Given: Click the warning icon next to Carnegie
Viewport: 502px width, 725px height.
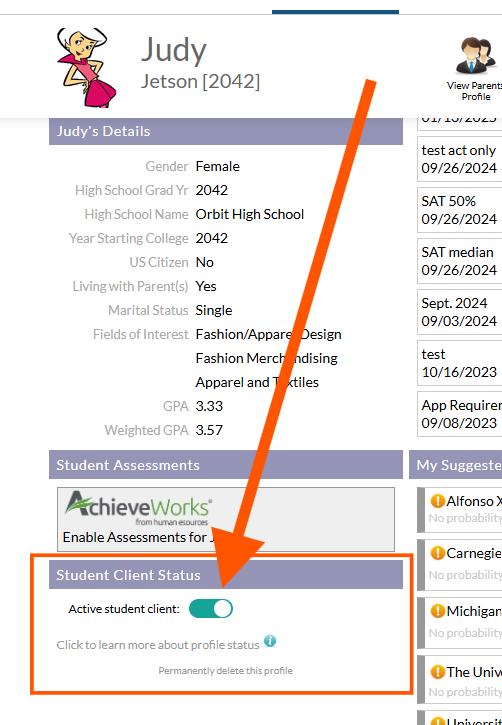Looking at the screenshot, I should (437, 553).
